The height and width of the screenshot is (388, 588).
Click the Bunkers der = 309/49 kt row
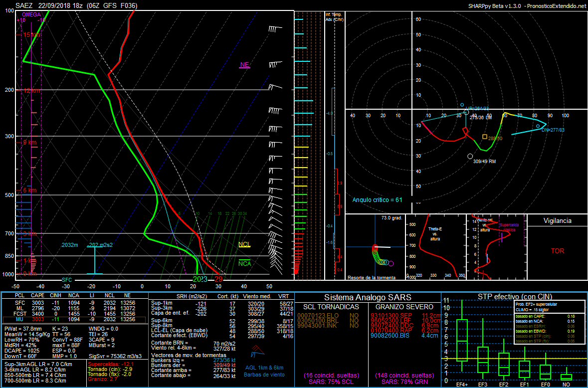pyautogui.click(x=193, y=365)
